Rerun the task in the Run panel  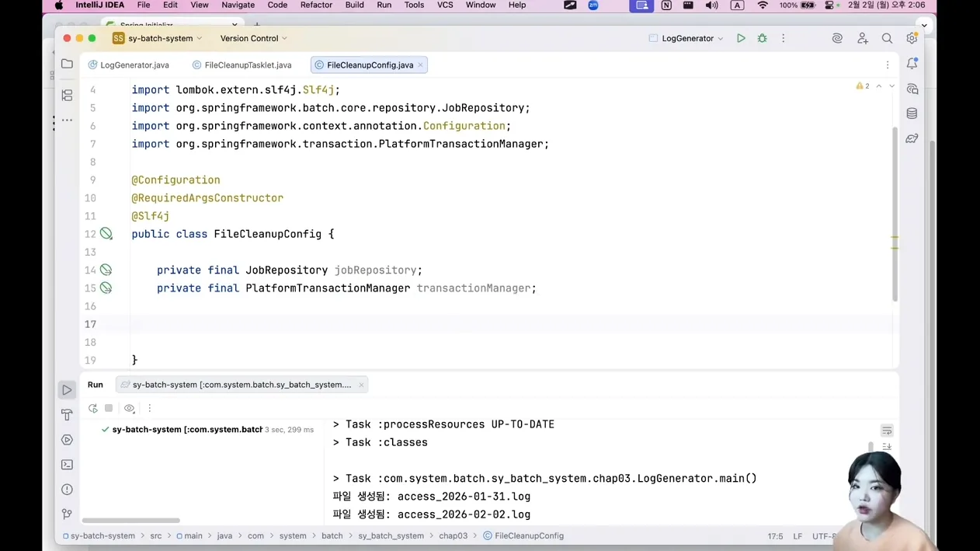coord(92,408)
